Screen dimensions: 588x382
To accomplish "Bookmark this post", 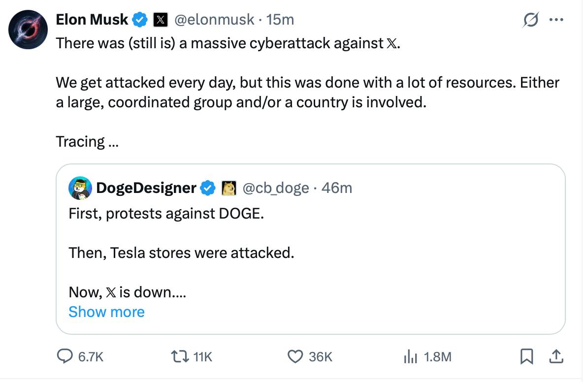I will click(526, 356).
